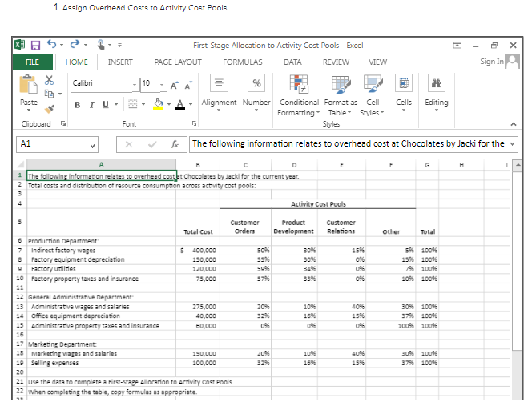Undo the last action
Viewport: 532px width, 402px height.
tap(52, 44)
